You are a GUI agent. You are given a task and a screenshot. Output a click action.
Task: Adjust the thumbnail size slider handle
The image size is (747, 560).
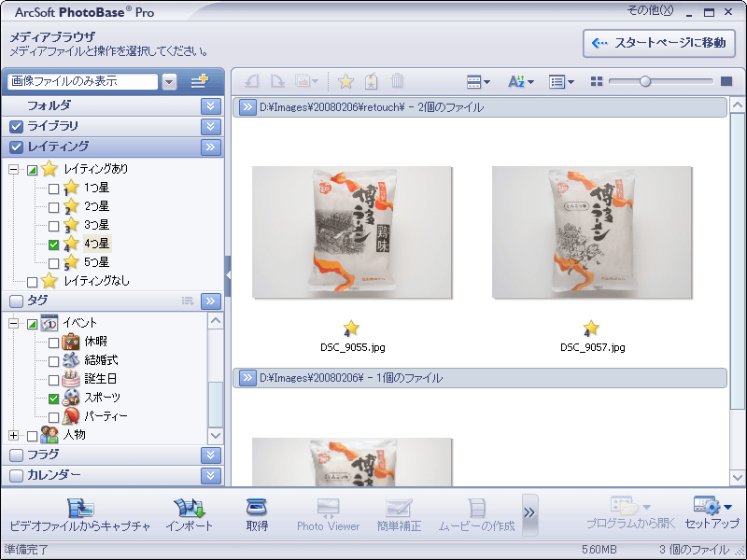(645, 81)
